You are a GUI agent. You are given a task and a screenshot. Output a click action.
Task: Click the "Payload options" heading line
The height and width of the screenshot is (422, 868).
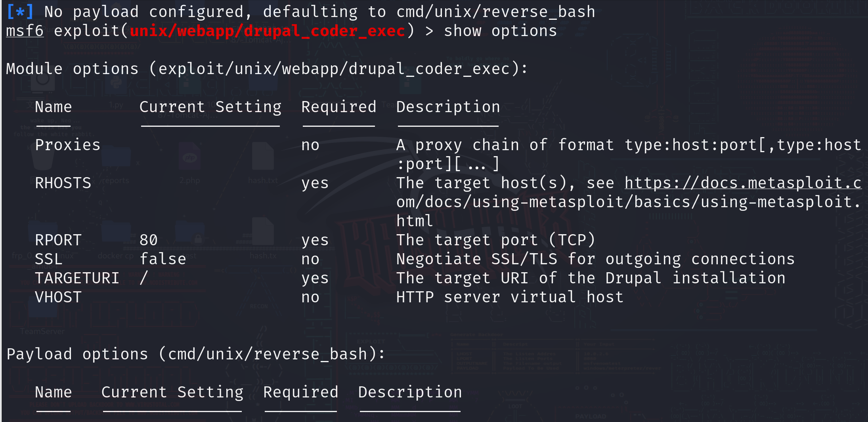(196, 354)
